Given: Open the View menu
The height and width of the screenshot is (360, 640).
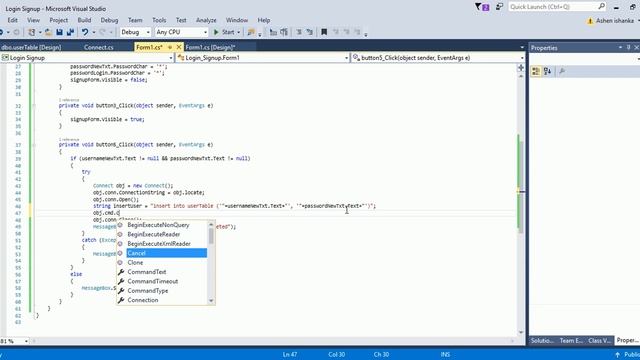Looking at the screenshot, I should click(33, 20).
